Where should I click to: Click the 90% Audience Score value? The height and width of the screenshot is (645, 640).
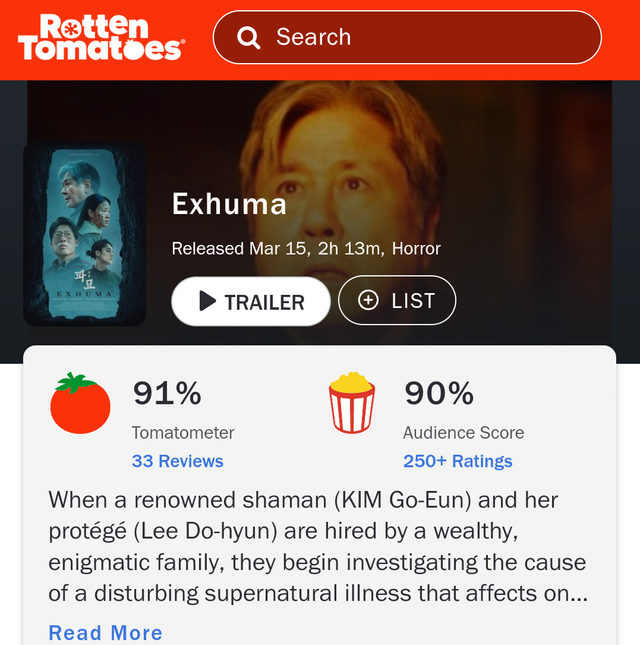pos(439,394)
